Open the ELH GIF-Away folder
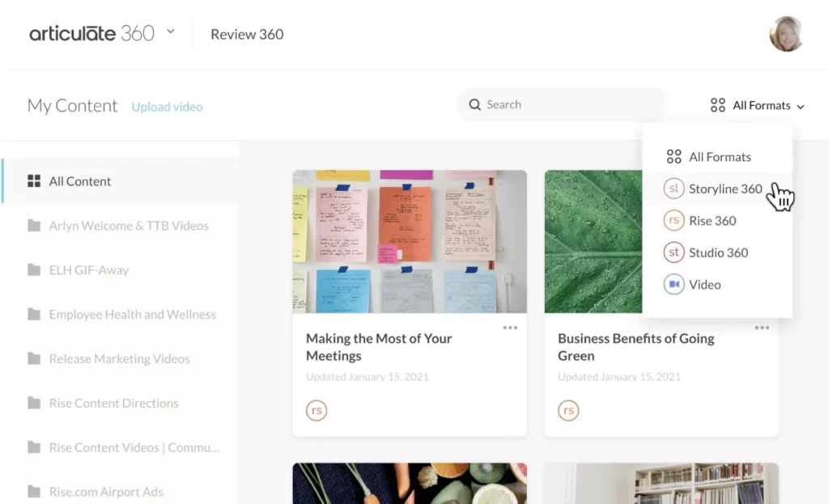Viewport: 829px width, 504px height. [x=88, y=270]
